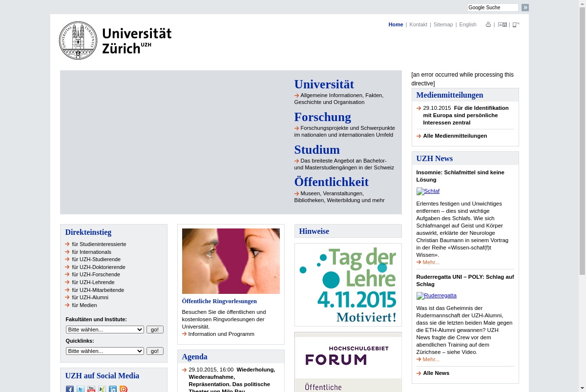Open the Universität main section
This screenshot has width=586, height=392.
point(324,84)
